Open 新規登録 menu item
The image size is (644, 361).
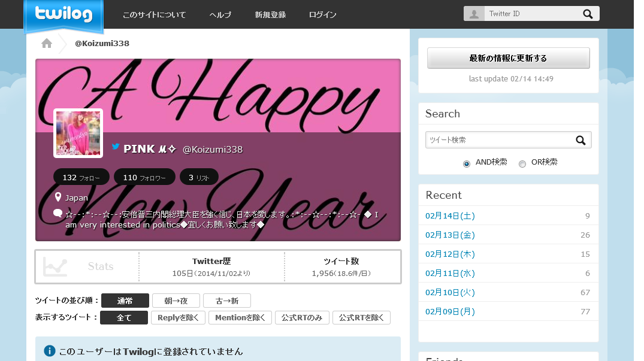(270, 15)
